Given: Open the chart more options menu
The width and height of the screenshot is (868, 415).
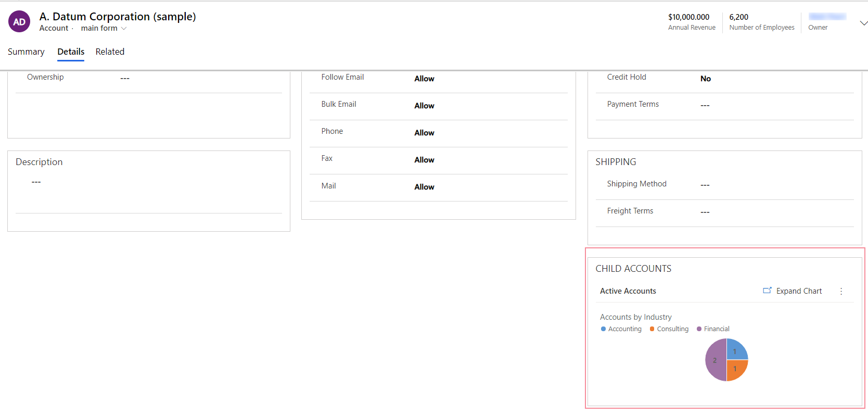Looking at the screenshot, I should coord(841,291).
